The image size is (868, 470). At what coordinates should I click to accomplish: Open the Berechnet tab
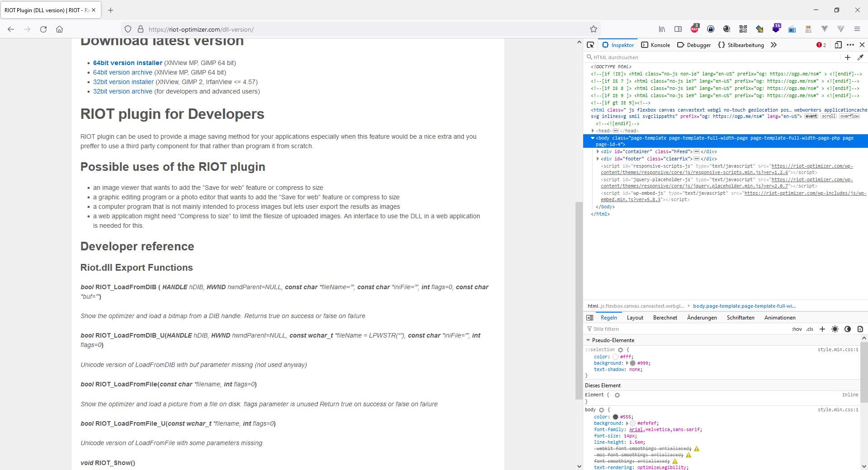pos(665,318)
